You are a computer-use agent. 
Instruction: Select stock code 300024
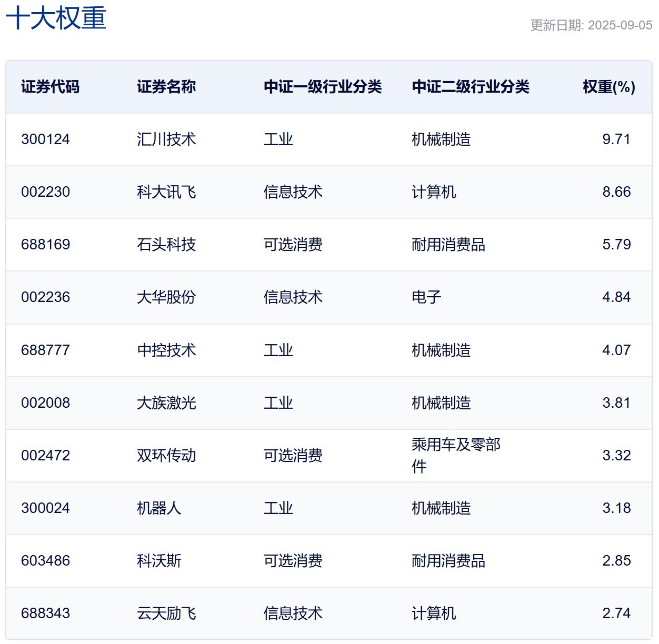45,508
